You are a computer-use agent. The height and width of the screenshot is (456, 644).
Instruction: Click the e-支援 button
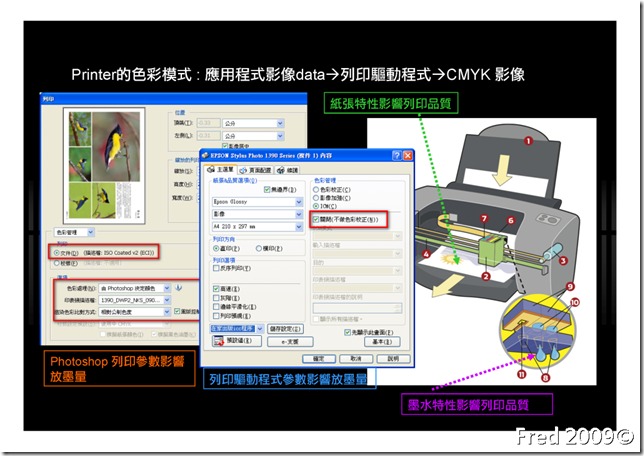(290, 341)
